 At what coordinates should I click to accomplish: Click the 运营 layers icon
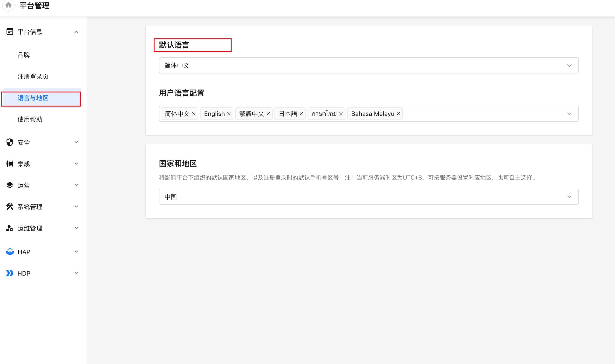pyautogui.click(x=10, y=185)
